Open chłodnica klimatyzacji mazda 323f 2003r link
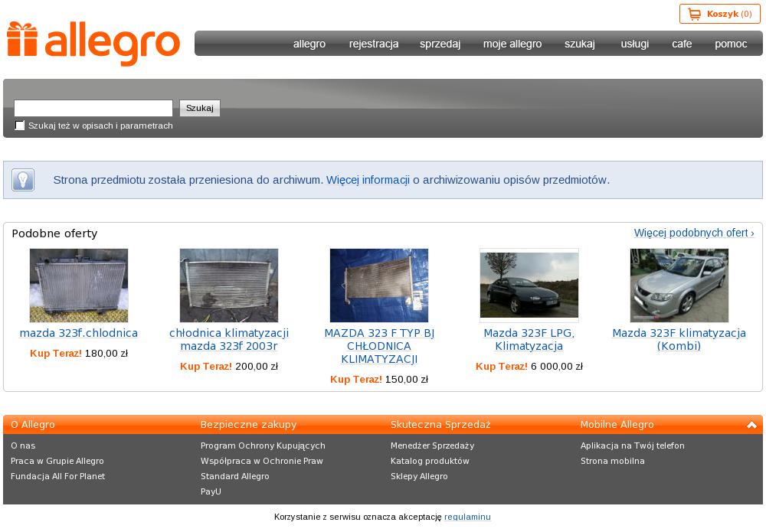This screenshot has width=766, height=532. [x=229, y=339]
